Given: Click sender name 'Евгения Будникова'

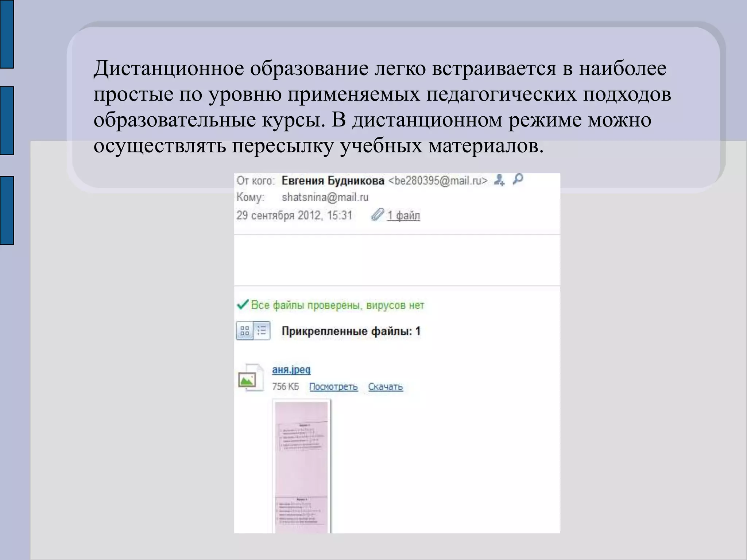Looking at the screenshot, I should click(x=333, y=181).
